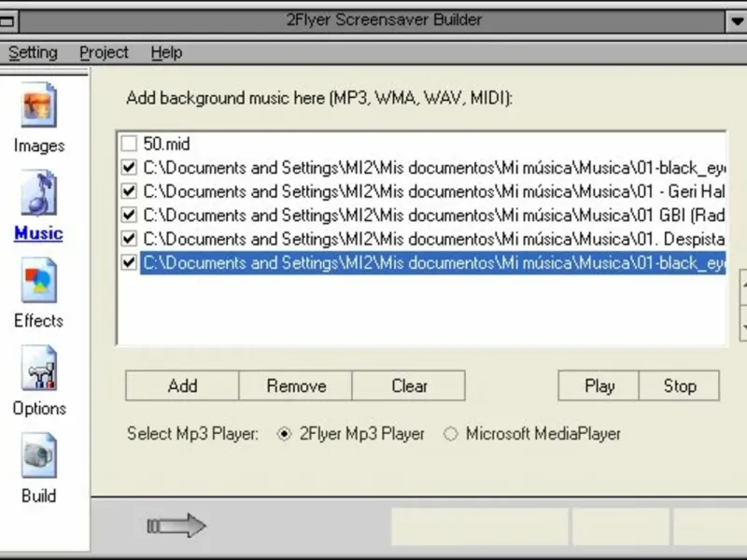747x560 pixels.
Task: Click the gray next-step arrow icon
Action: pos(176,525)
